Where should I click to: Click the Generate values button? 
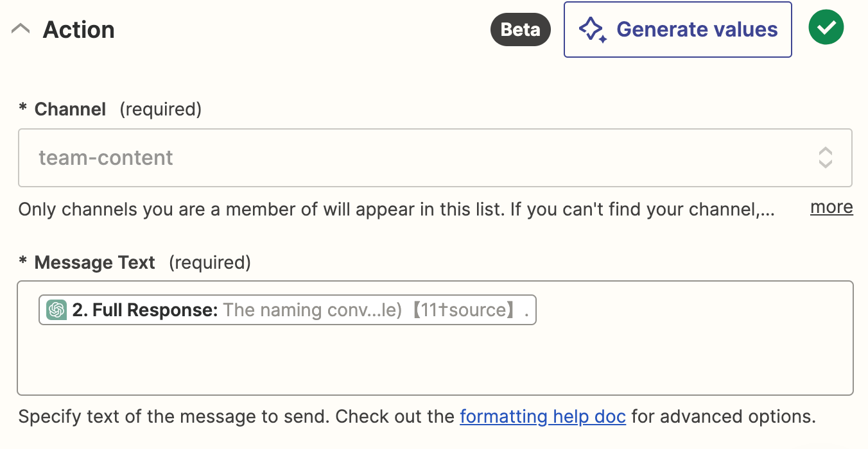pyautogui.click(x=677, y=30)
